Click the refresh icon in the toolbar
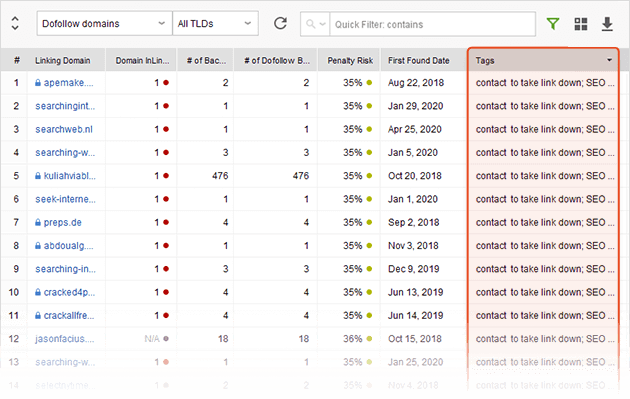This screenshot has height=399, width=630. [x=280, y=23]
